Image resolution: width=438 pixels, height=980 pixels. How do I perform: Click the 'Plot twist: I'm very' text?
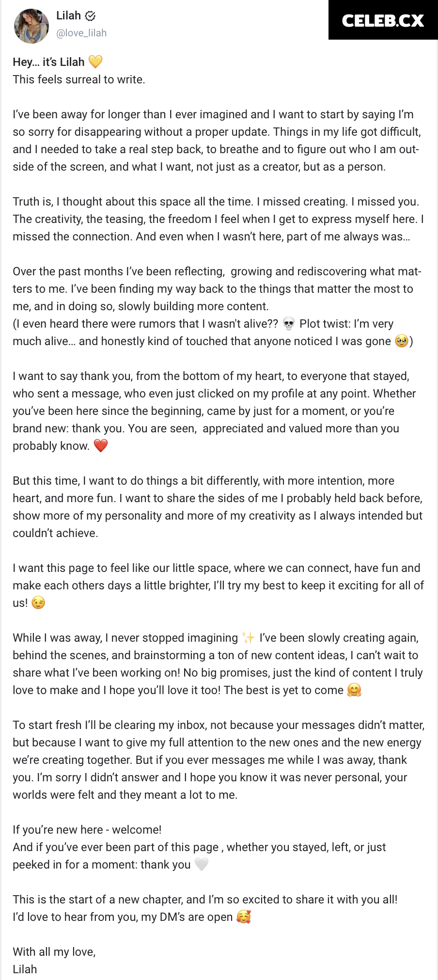[x=346, y=324]
